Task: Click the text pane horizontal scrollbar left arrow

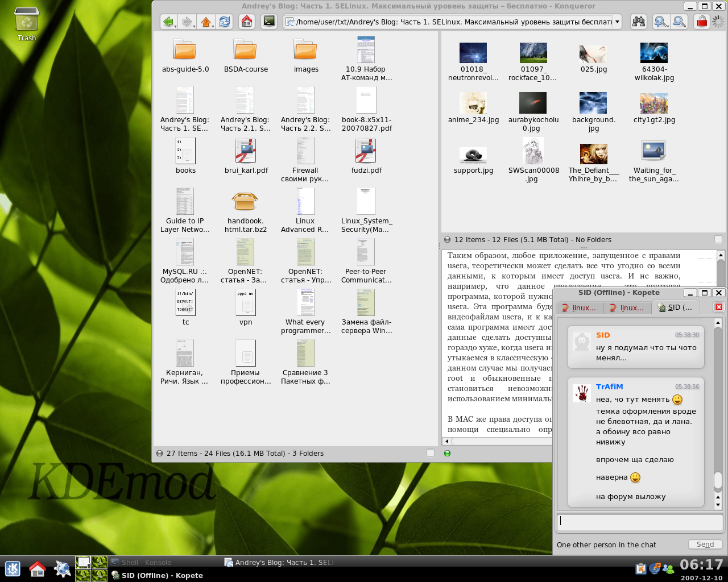Action: [446, 441]
